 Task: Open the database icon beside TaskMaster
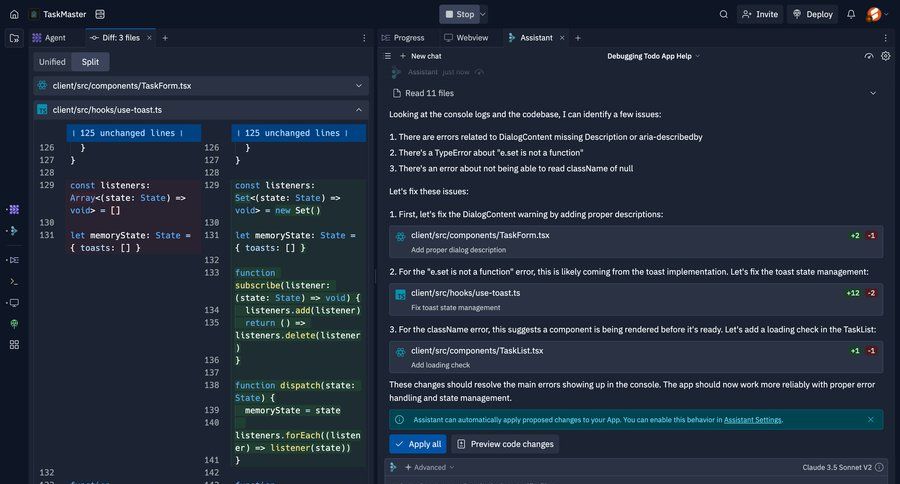pos(100,14)
